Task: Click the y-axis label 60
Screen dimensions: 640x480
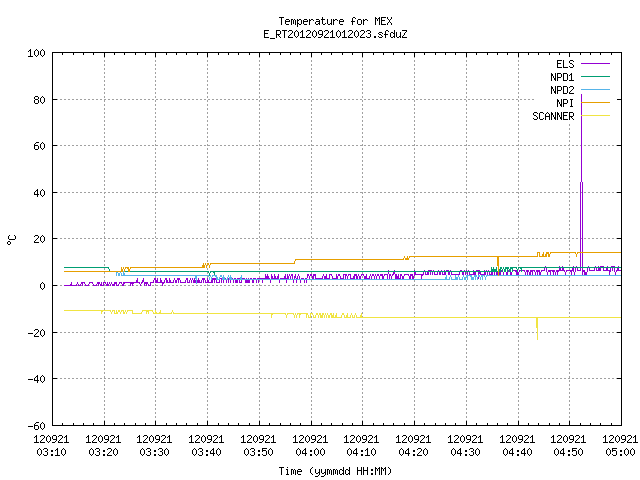Action: 39,146
